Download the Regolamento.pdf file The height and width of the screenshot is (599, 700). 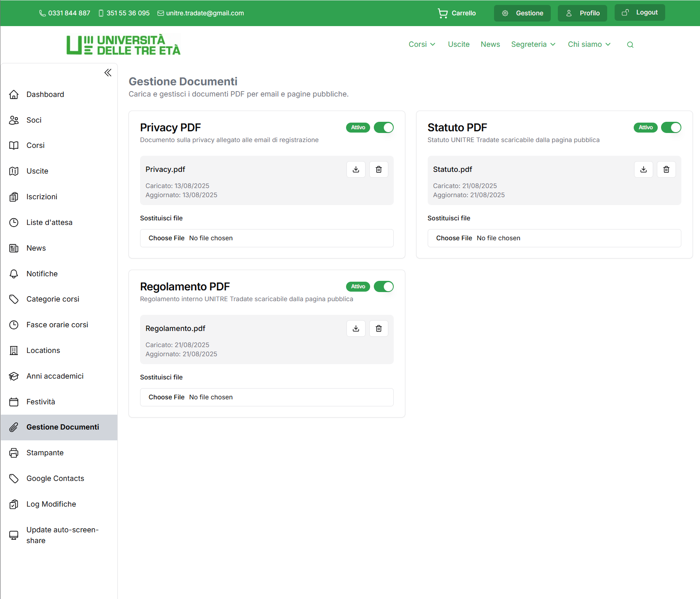356,328
